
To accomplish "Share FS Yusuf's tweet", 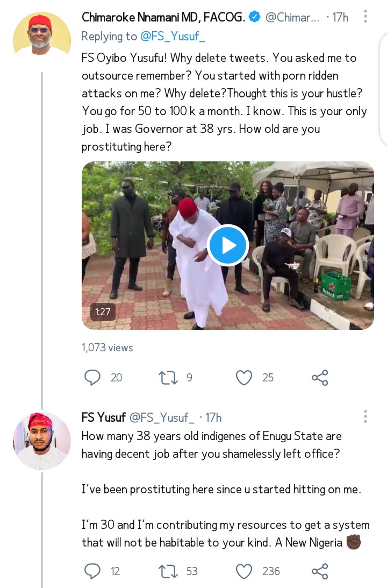I will pyautogui.click(x=320, y=571).
